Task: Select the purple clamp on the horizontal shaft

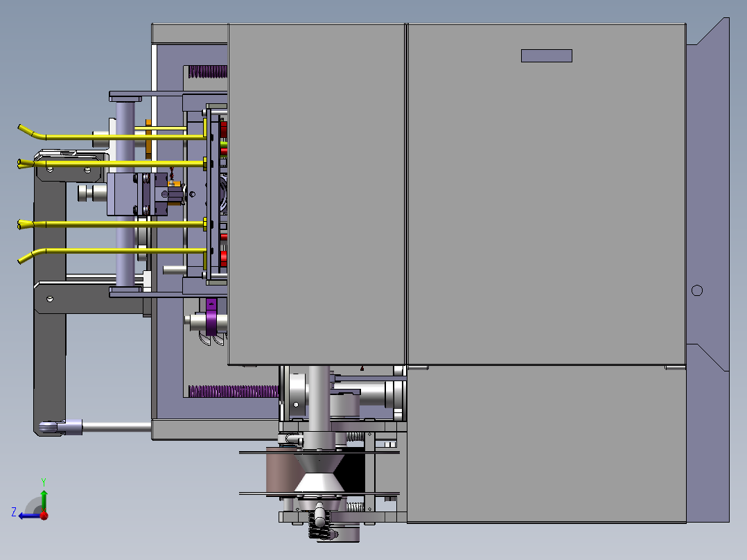Action: pos(211,317)
